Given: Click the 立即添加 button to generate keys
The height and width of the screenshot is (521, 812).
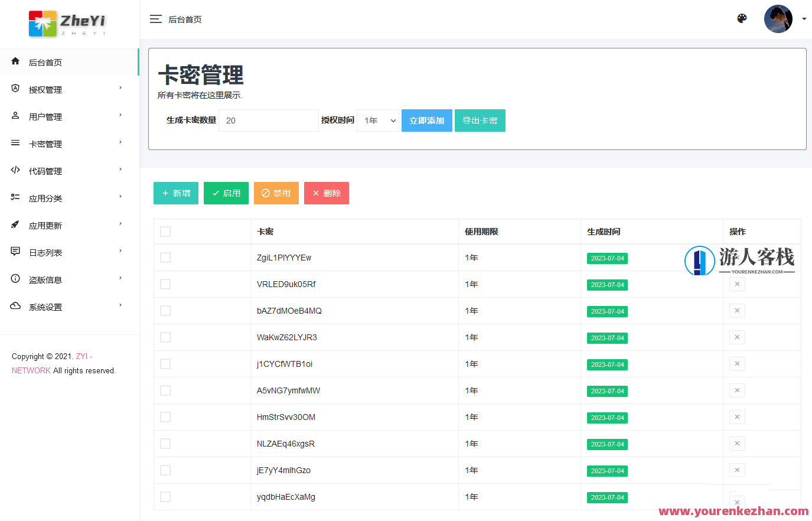Looking at the screenshot, I should [x=426, y=120].
